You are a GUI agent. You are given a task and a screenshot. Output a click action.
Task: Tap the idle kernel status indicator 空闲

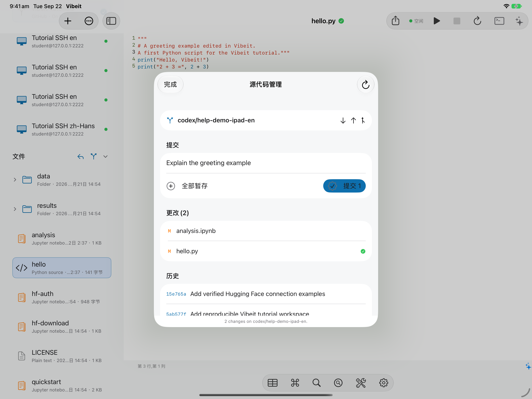pyautogui.click(x=416, y=21)
